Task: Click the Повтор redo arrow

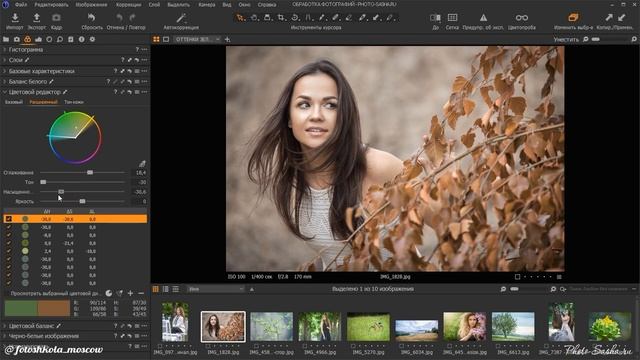Action: (132, 18)
